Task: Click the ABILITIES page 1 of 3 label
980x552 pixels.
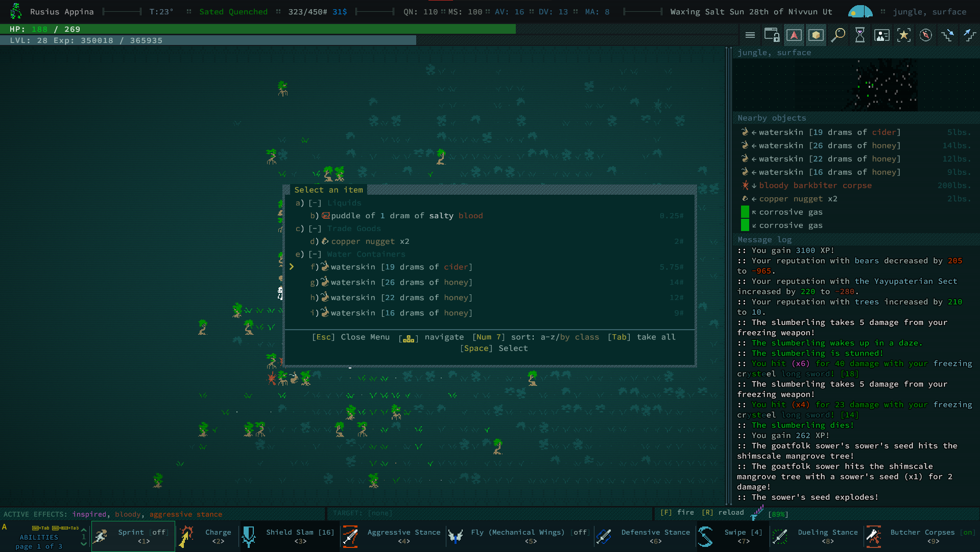Action: pyautogui.click(x=39, y=542)
